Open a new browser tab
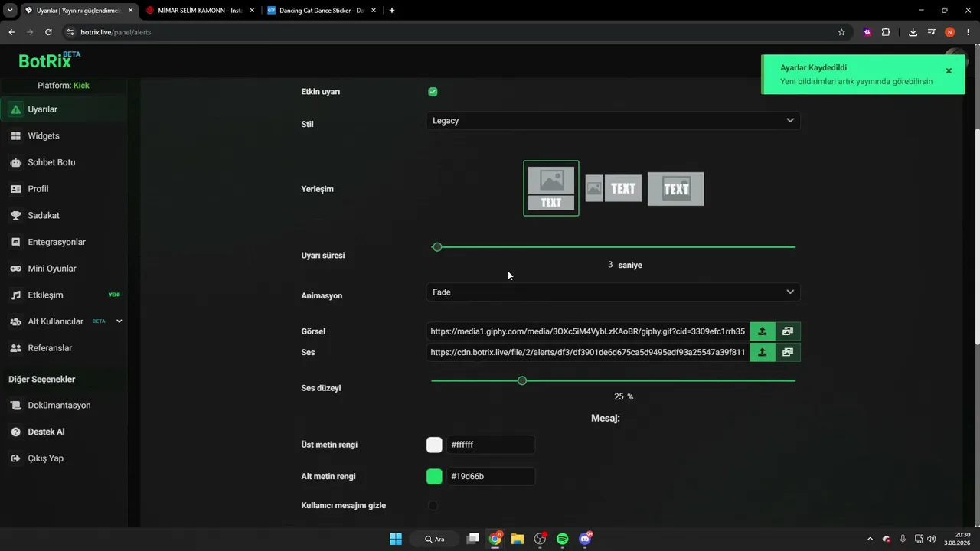 click(392, 11)
